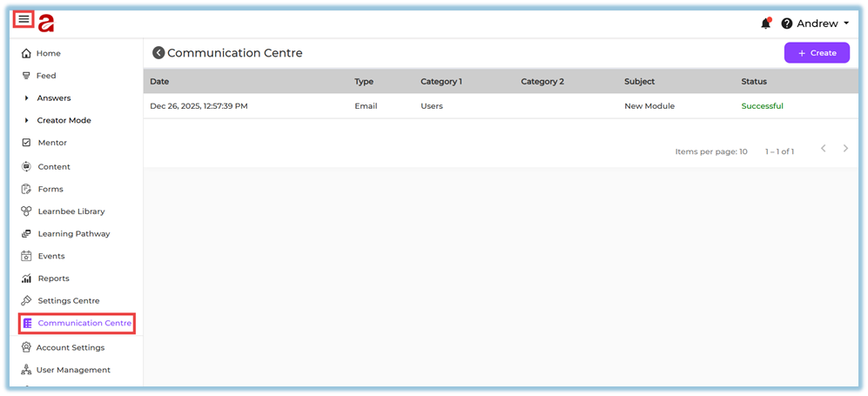Expand the Answers section
Screen dimensions: 868x396
(x=53, y=98)
